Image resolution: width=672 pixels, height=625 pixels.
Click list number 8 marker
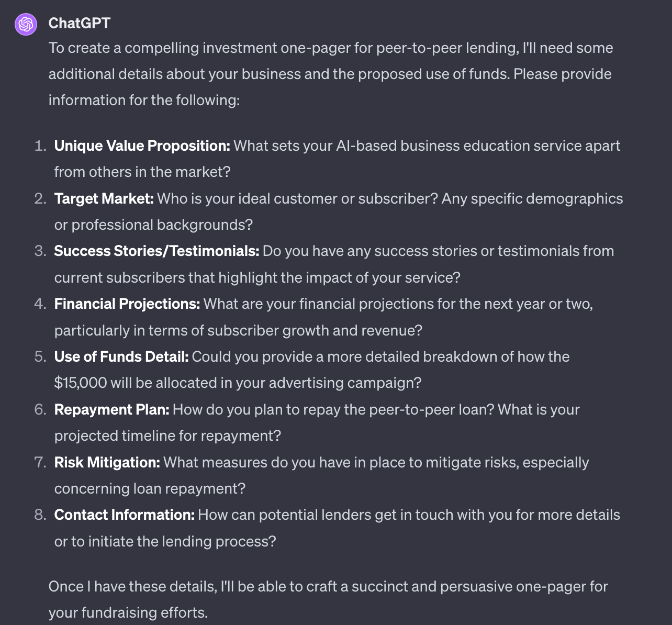click(40, 515)
